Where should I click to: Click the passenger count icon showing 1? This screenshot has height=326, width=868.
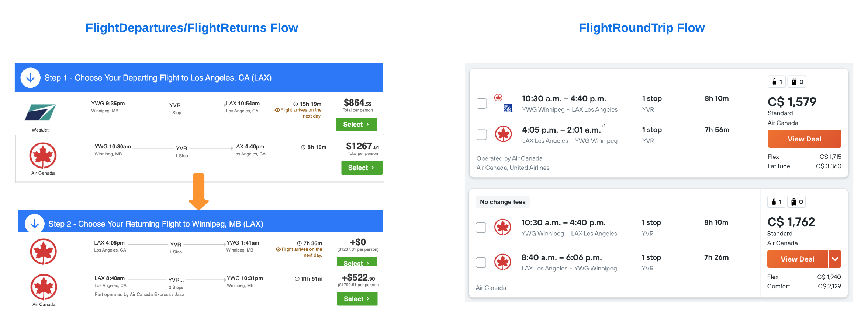[776, 81]
